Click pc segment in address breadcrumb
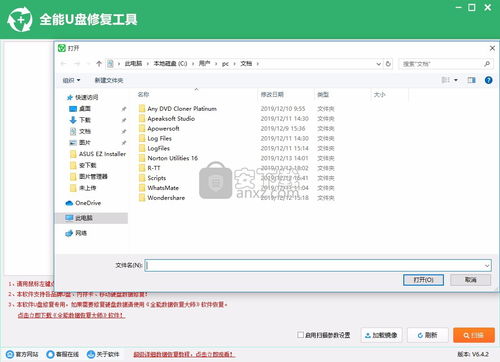Viewport: 500px width, 362px height. (225, 64)
